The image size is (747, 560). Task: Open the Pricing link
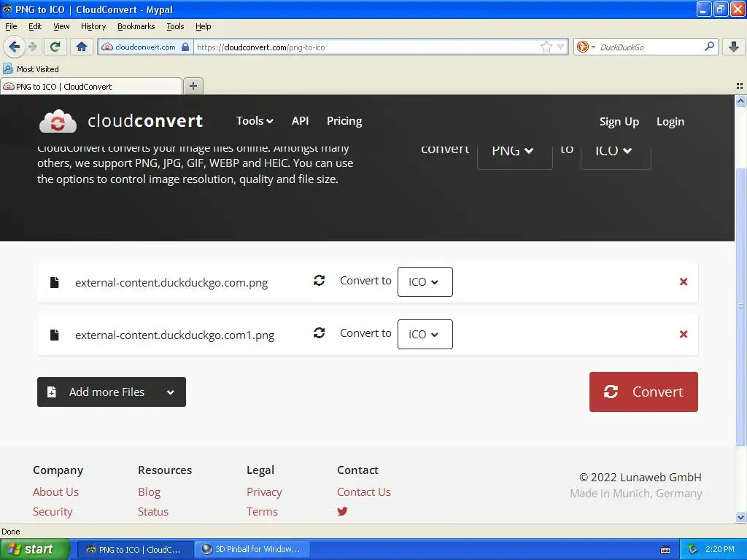(x=344, y=121)
